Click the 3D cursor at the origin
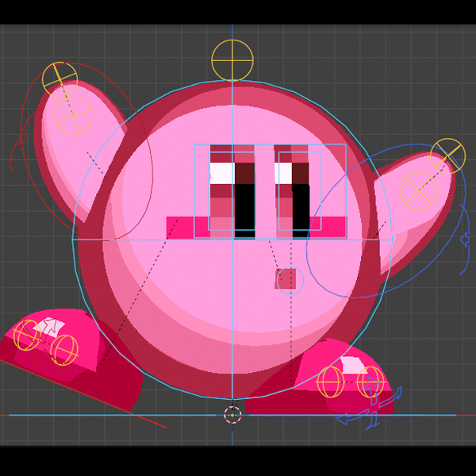The image size is (476, 476). point(232,415)
